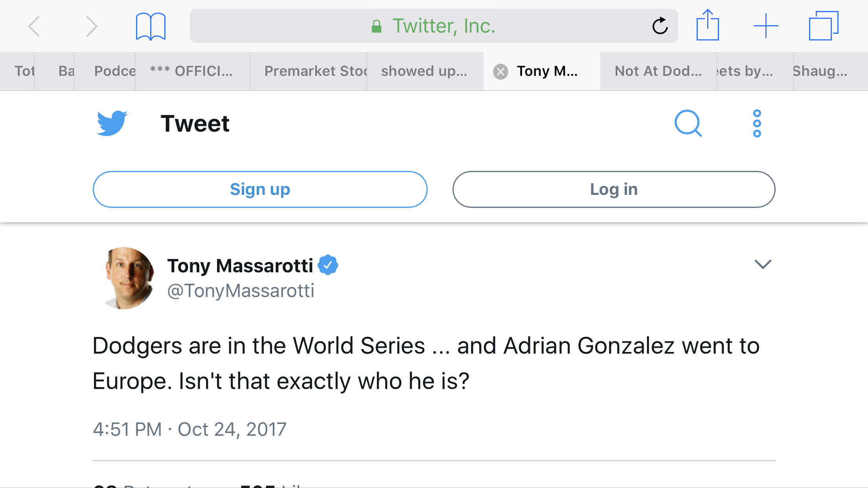Switch to the *** OFFICI... tab

(191, 71)
